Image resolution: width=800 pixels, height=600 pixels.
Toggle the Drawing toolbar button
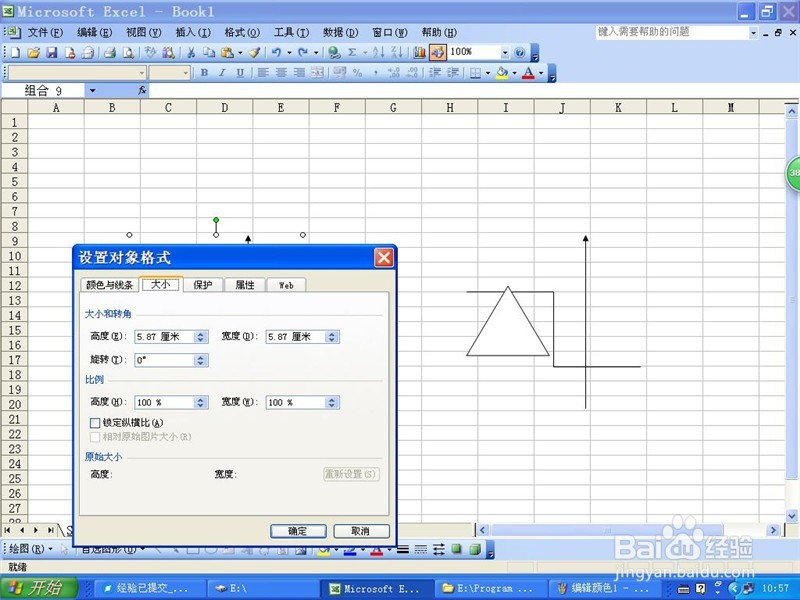coord(437,52)
